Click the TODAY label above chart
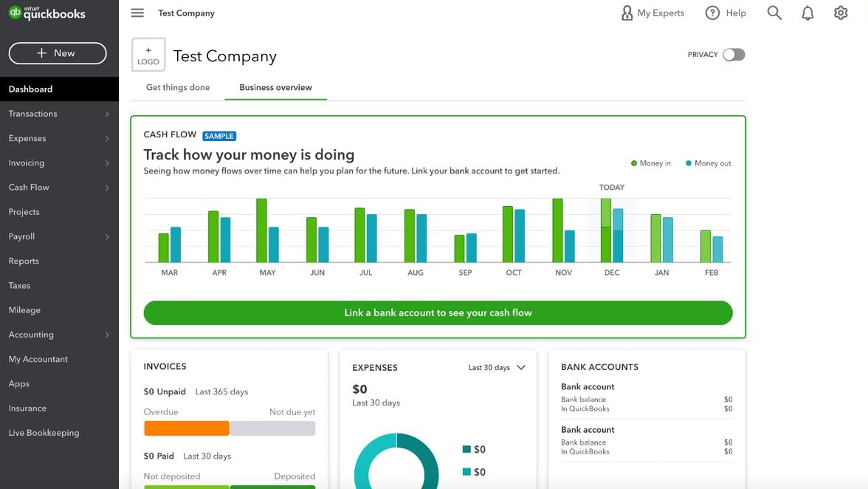Viewport: 868px width, 489px height. (612, 188)
